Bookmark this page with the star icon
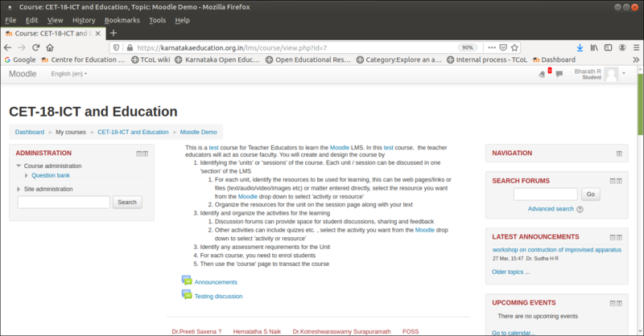The width and height of the screenshot is (644, 336). pos(514,47)
